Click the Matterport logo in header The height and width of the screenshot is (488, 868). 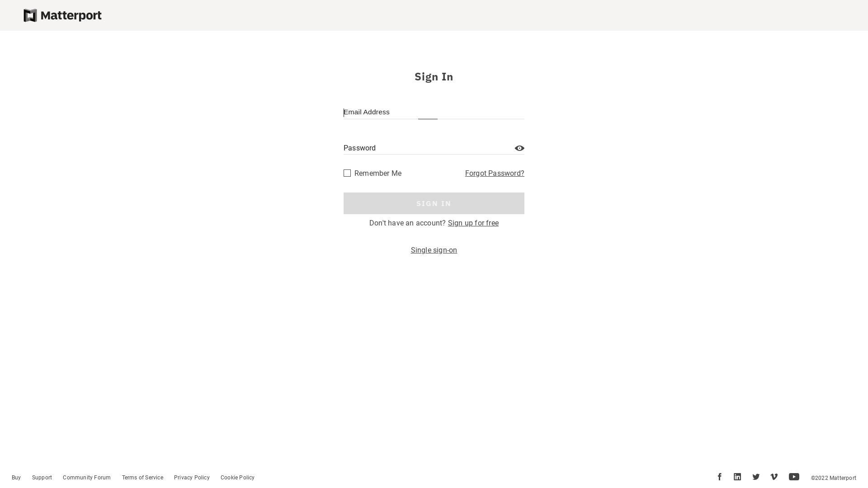(x=62, y=15)
